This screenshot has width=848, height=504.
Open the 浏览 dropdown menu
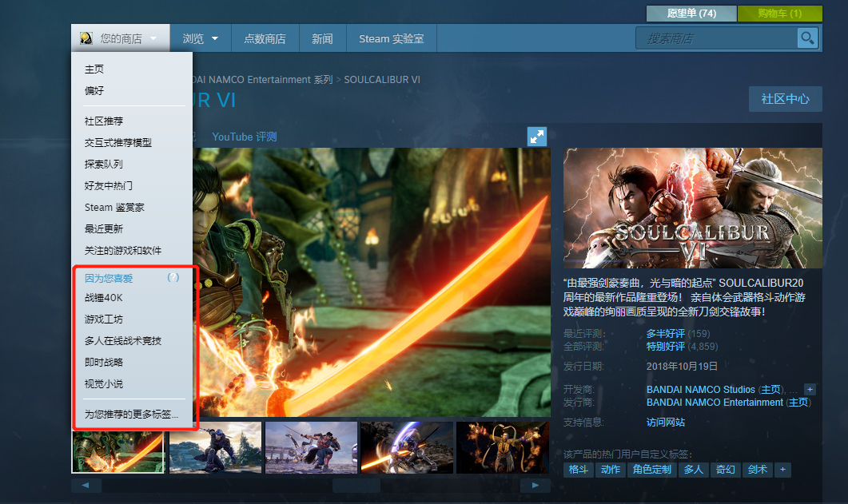point(201,38)
